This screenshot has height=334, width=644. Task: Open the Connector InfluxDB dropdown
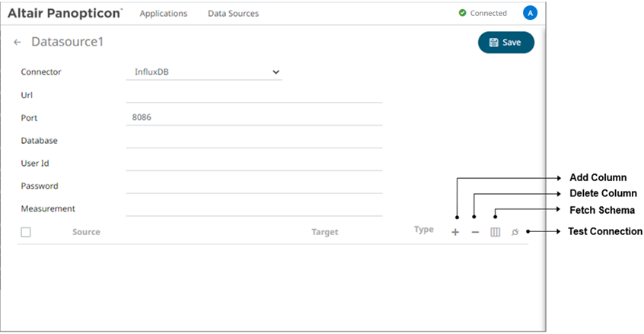point(203,72)
